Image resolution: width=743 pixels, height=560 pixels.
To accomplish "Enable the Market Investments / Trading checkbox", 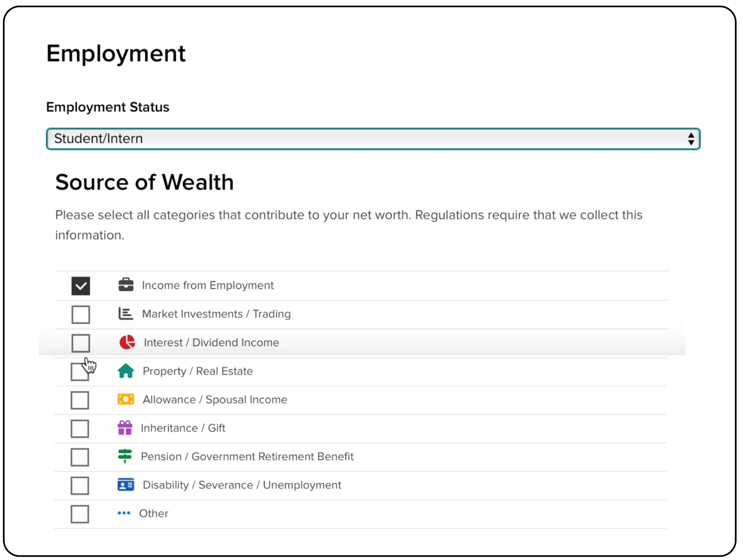I will coord(81,314).
